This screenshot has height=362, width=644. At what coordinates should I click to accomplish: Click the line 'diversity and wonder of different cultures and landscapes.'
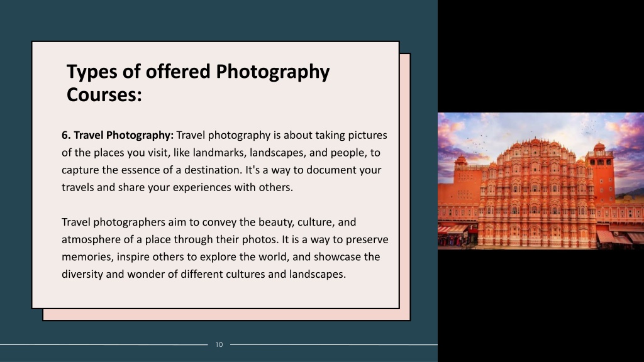click(x=204, y=274)
